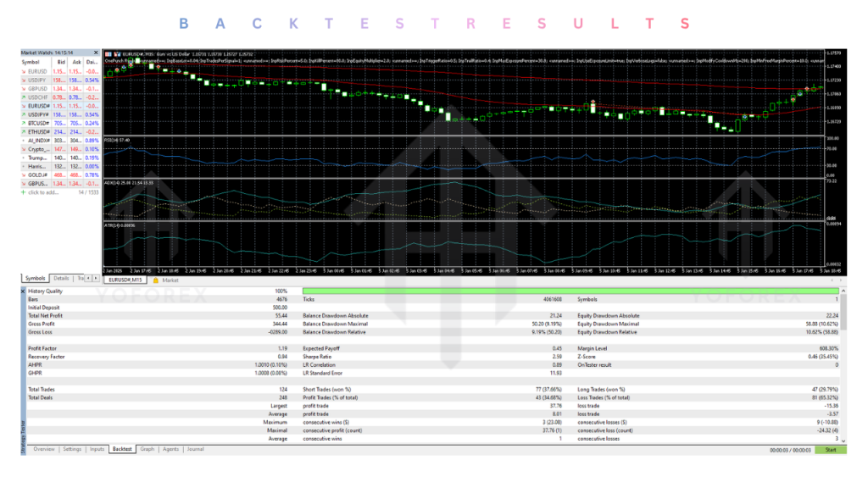This screenshot has width=868, height=488.
Task: Click the green plus 'click to add' icon
Action: pos(24,193)
